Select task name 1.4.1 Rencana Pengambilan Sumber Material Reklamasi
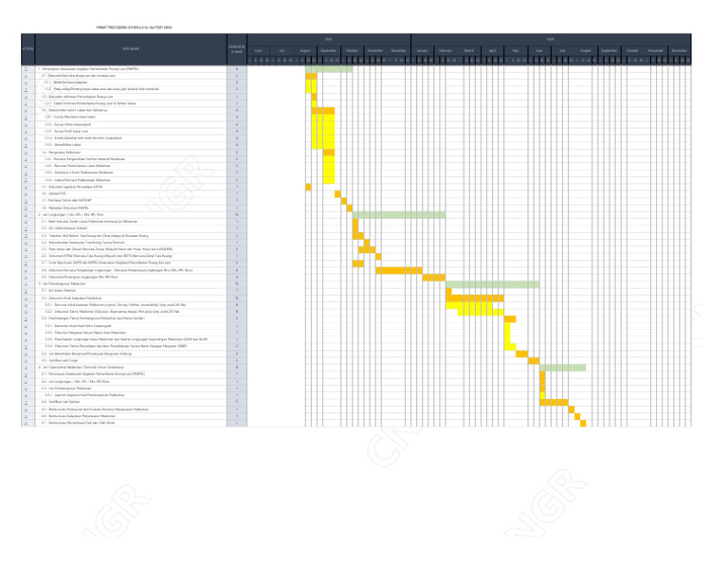Viewport: 728px width, 563px height. 84,159
